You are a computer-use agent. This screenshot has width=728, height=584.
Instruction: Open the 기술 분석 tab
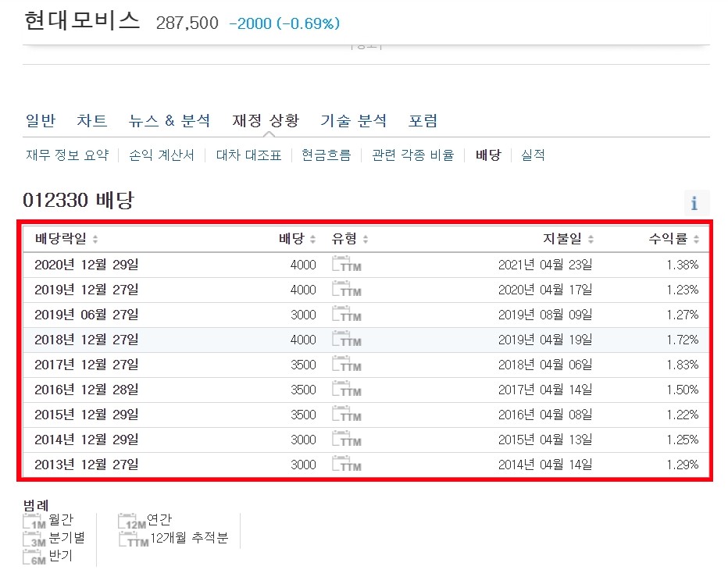click(353, 121)
